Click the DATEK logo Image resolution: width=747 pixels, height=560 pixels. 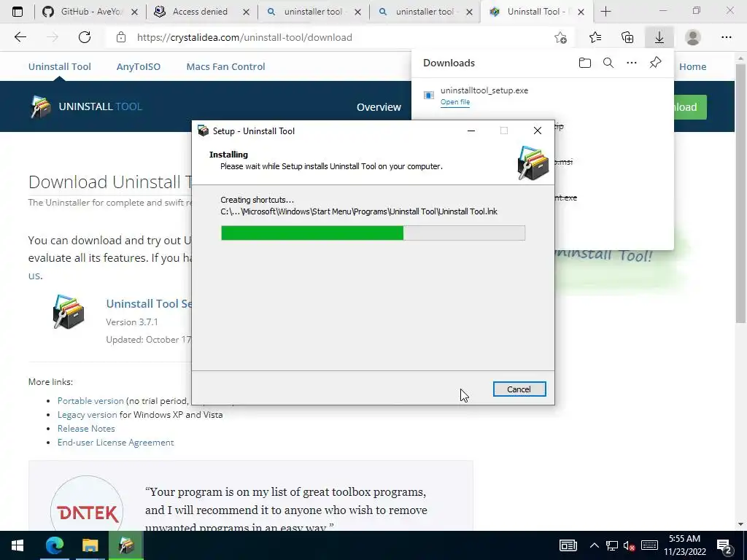pos(88,513)
